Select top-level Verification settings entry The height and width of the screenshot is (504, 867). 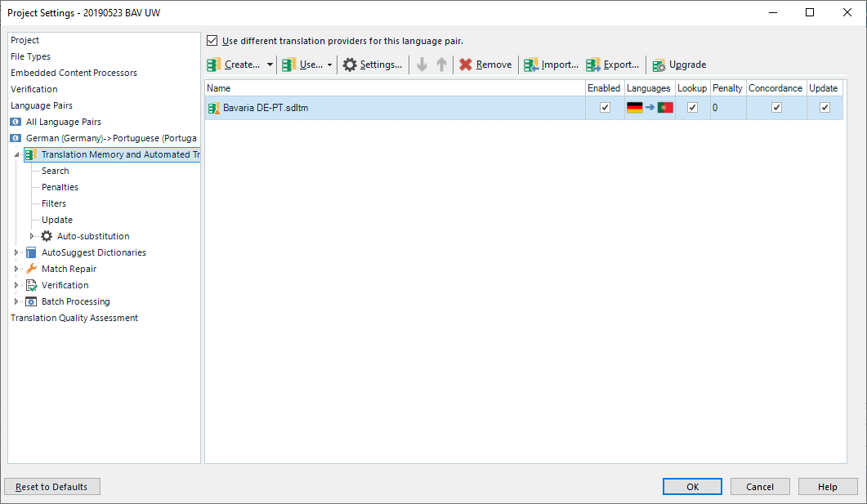34,89
